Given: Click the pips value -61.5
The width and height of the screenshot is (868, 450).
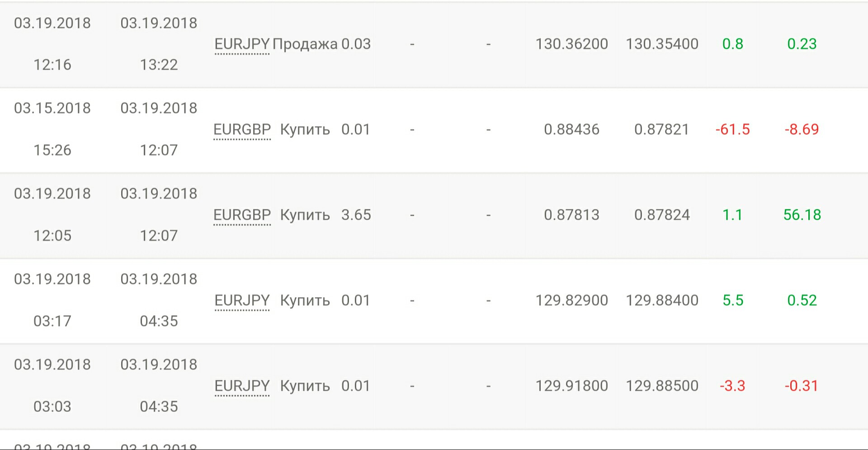Looking at the screenshot, I should pos(732,129).
